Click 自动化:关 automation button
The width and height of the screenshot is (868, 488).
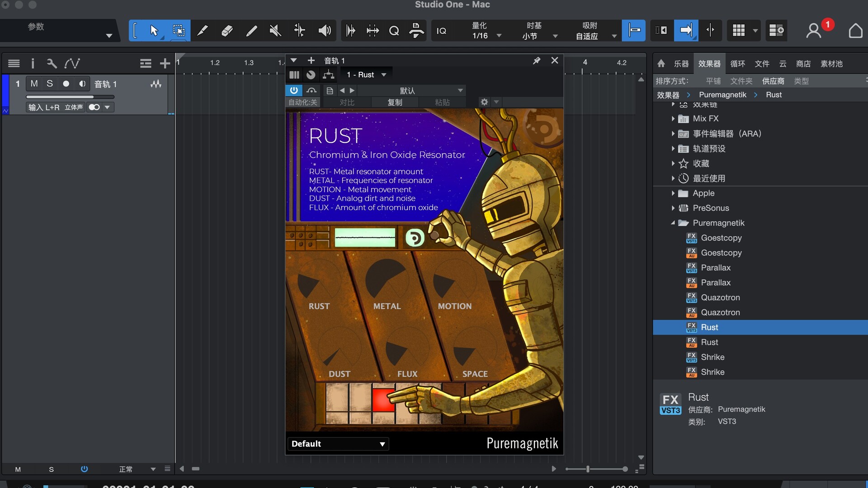point(303,103)
